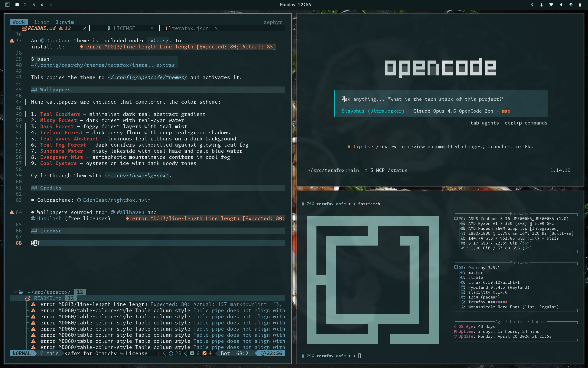Open the OpenCode link on line 37

58,40
